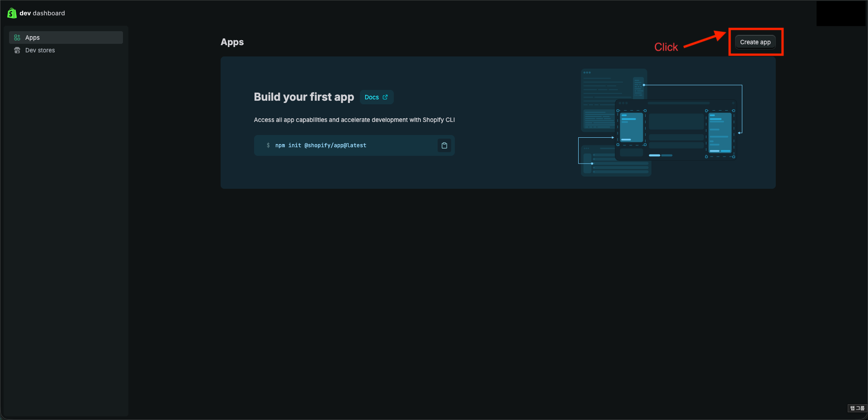Click the tab icon inside the bottom-right badge
Image resolution: width=868 pixels, height=420 pixels.
852,408
